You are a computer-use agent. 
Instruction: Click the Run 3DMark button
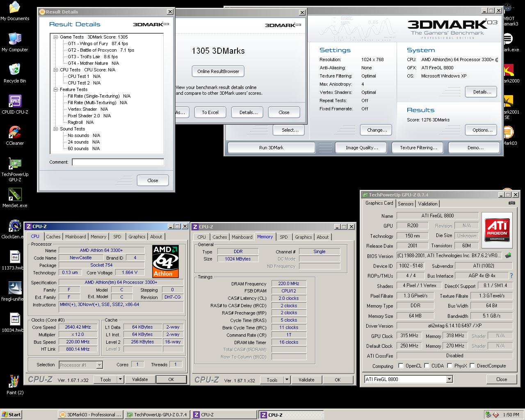point(271,148)
